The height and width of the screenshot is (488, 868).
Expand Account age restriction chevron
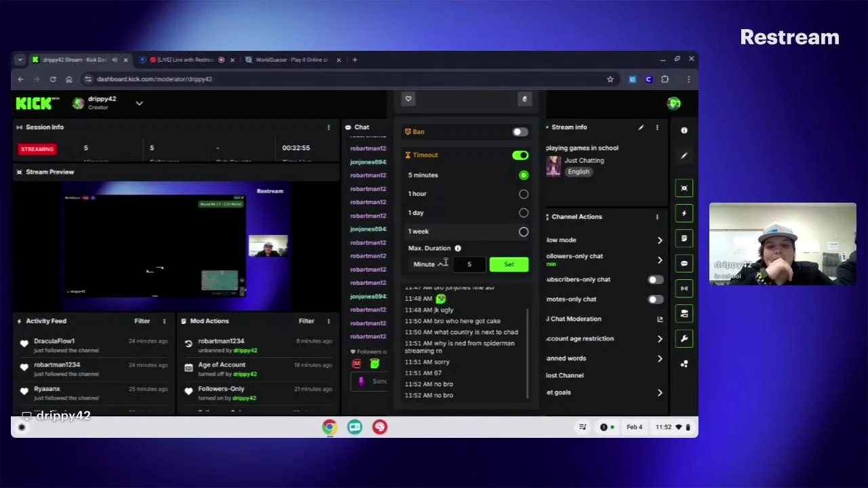click(x=660, y=339)
